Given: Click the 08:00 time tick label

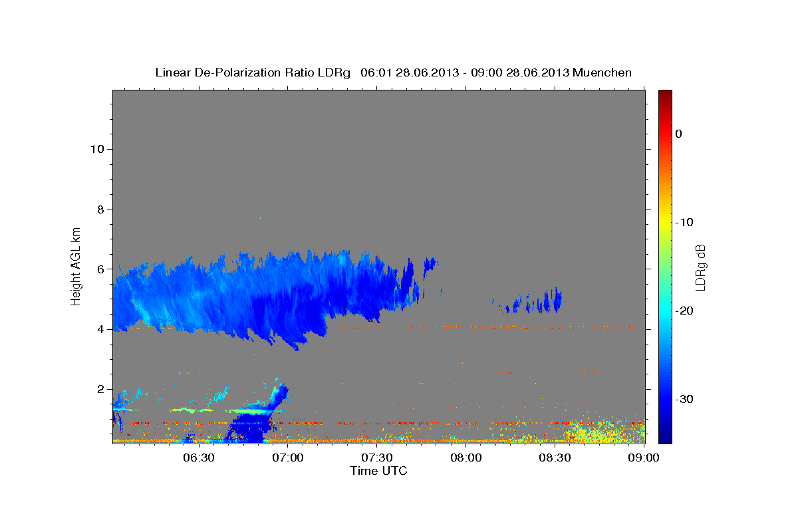Looking at the screenshot, I should 466,458.
